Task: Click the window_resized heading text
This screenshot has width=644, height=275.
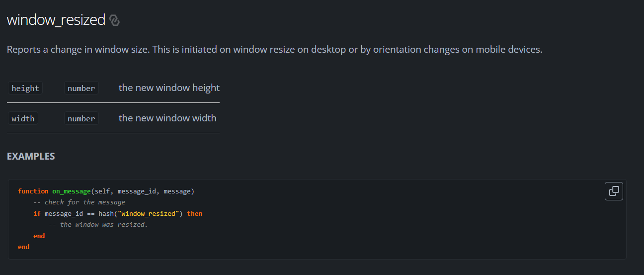Action: pyautogui.click(x=56, y=20)
